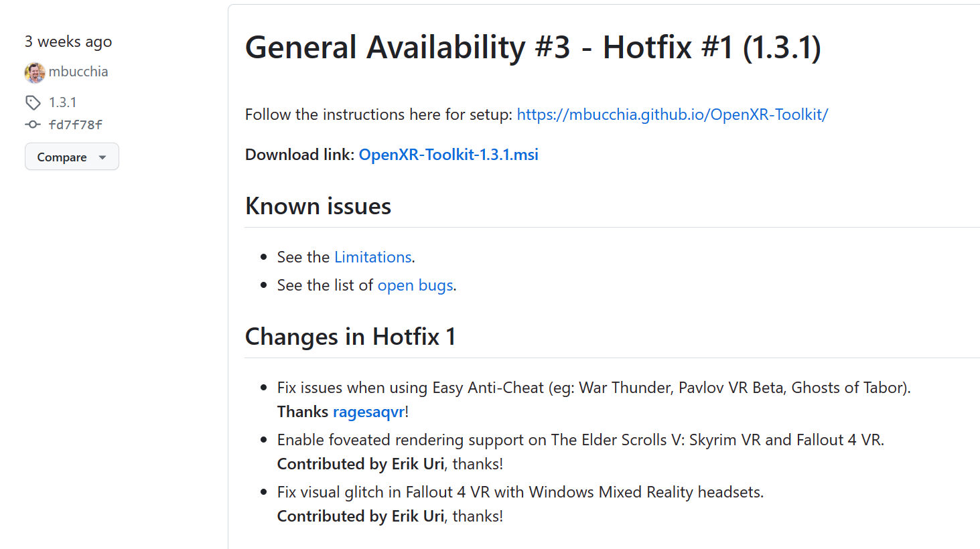Open the Compare dropdown menu
The image size is (980, 549).
[x=72, y=157]
